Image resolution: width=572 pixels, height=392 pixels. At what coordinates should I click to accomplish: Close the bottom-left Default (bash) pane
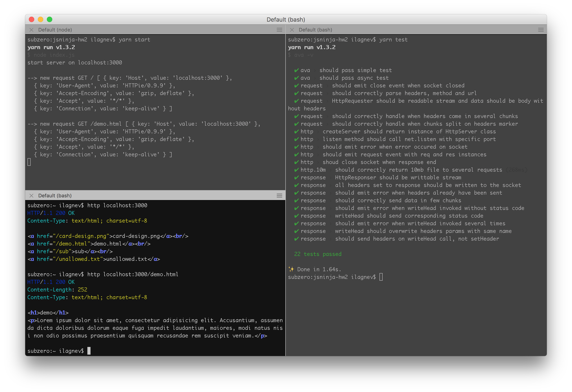coord(31,196)
